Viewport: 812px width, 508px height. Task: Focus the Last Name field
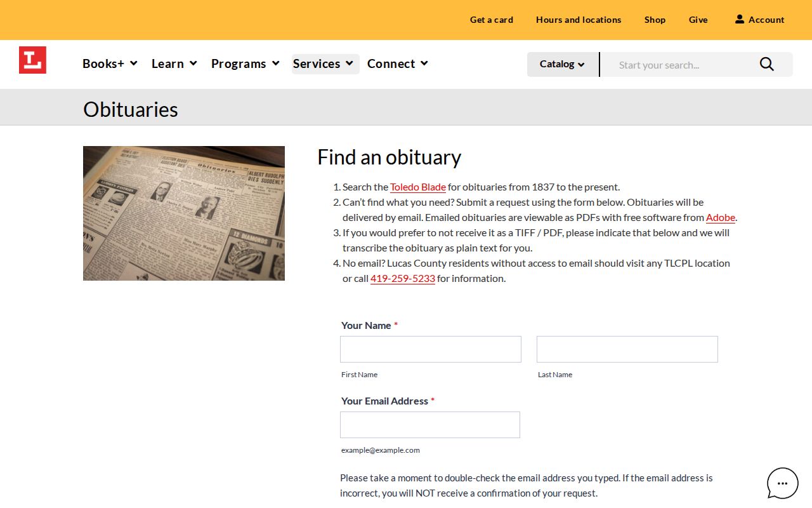(x=627, y=349)
